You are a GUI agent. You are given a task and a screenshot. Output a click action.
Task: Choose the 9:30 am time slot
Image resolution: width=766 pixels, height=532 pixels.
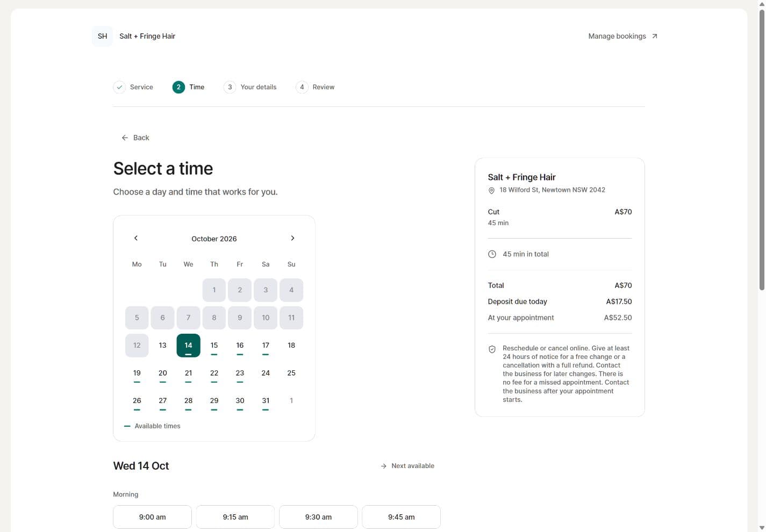click(318, 517)
